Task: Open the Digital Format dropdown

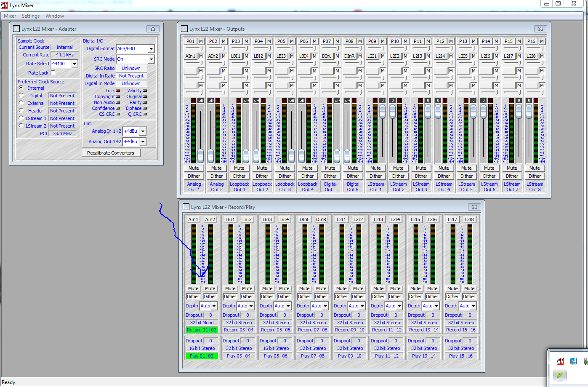Action: [x=151, y=49]
